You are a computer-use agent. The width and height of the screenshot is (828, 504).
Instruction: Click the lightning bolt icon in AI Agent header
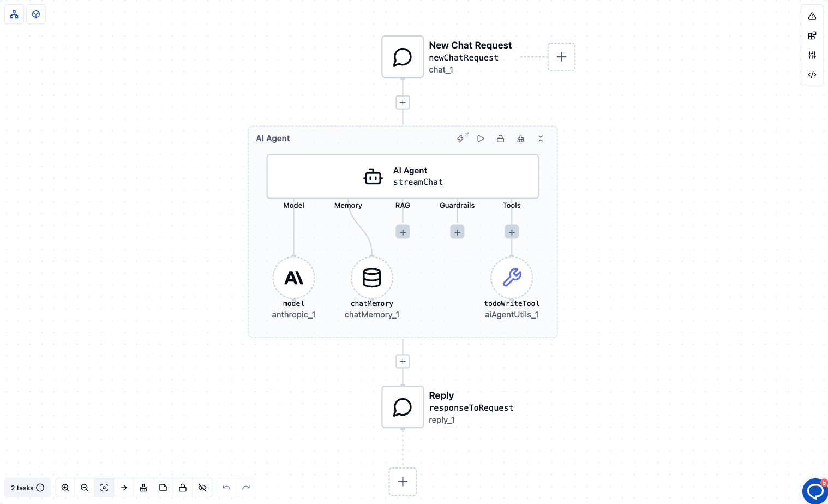[461, 139]
